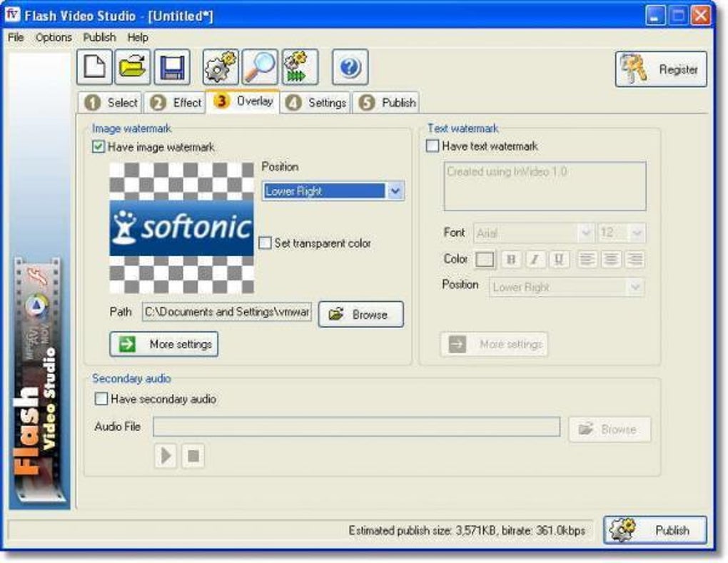Switch to the Effect tab

[x=176, y=103]
